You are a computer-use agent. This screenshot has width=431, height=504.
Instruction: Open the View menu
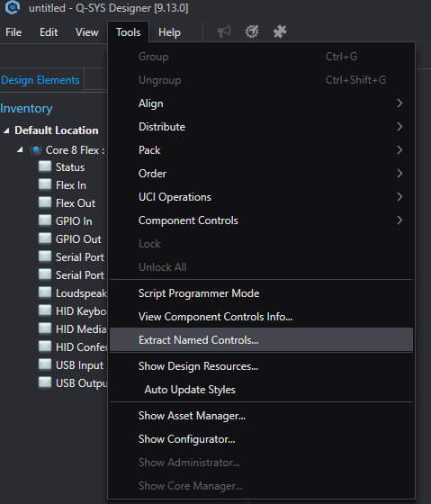coord(86,32)
